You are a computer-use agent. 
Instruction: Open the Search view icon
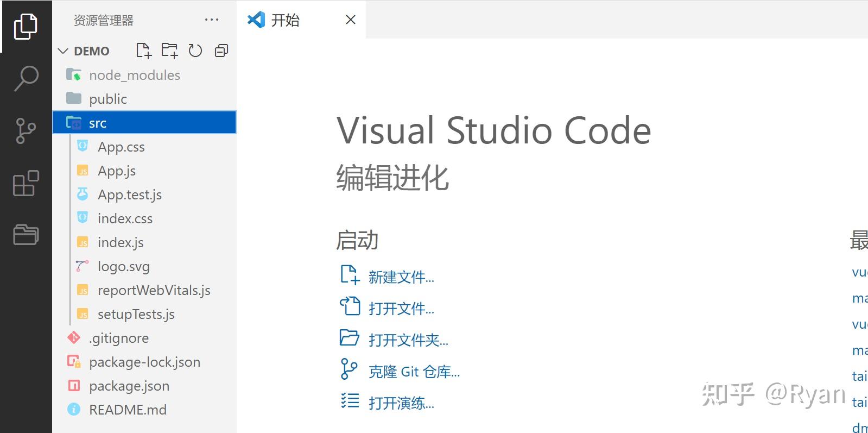click(26, 79)
